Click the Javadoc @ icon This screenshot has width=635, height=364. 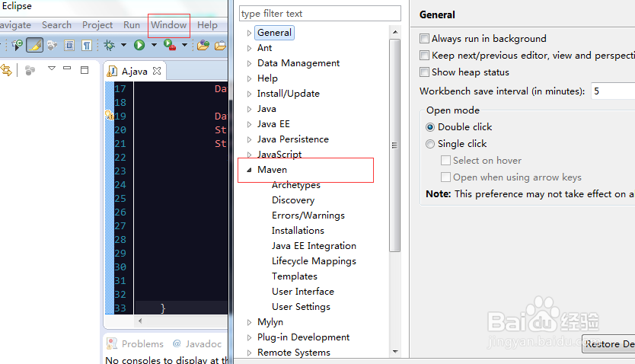click(177, 343)
